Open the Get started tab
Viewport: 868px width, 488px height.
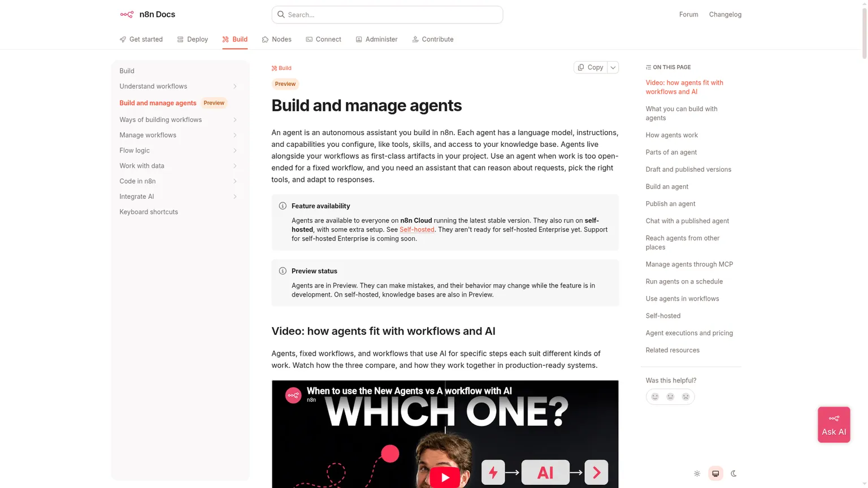[x=141, y=40]
